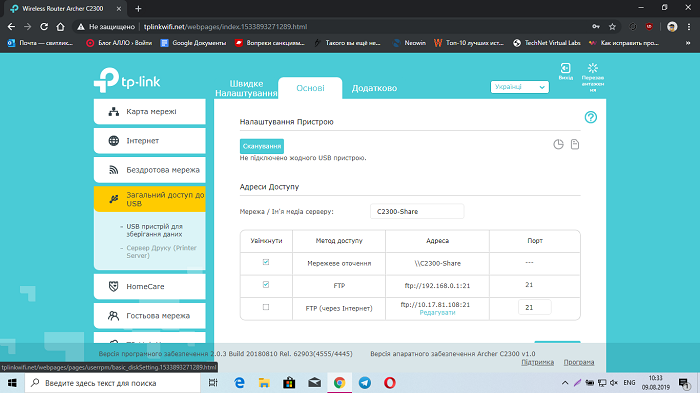The image size is (700, 393).
Task: Open Гостьова мережа section
Action: (x=150, y=316)
